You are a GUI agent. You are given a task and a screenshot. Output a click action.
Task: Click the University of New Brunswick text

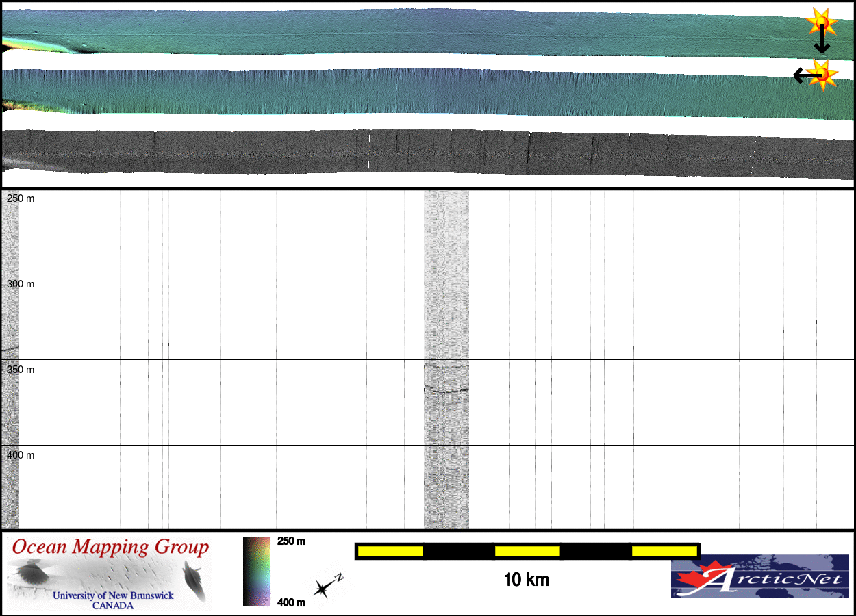tap(113, 595)
